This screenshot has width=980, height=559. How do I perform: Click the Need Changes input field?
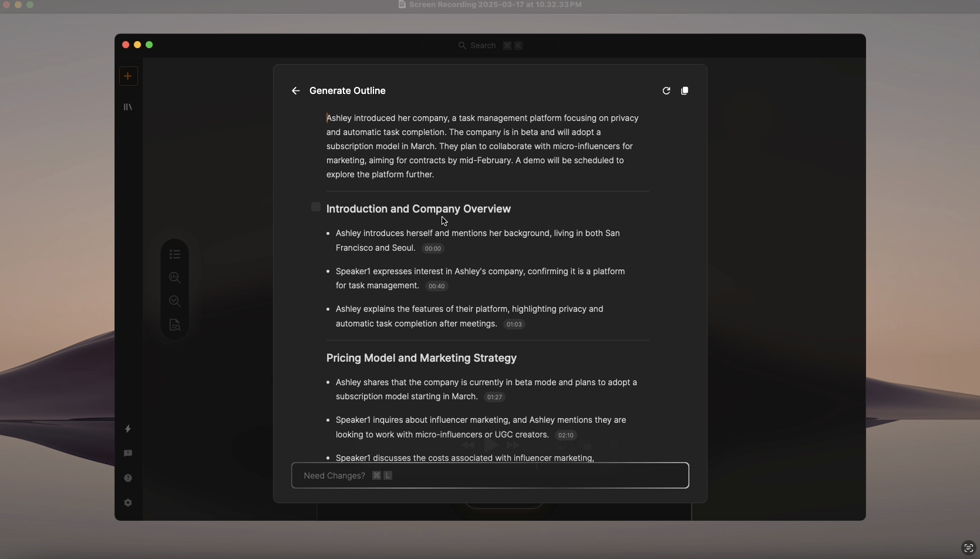490,476
